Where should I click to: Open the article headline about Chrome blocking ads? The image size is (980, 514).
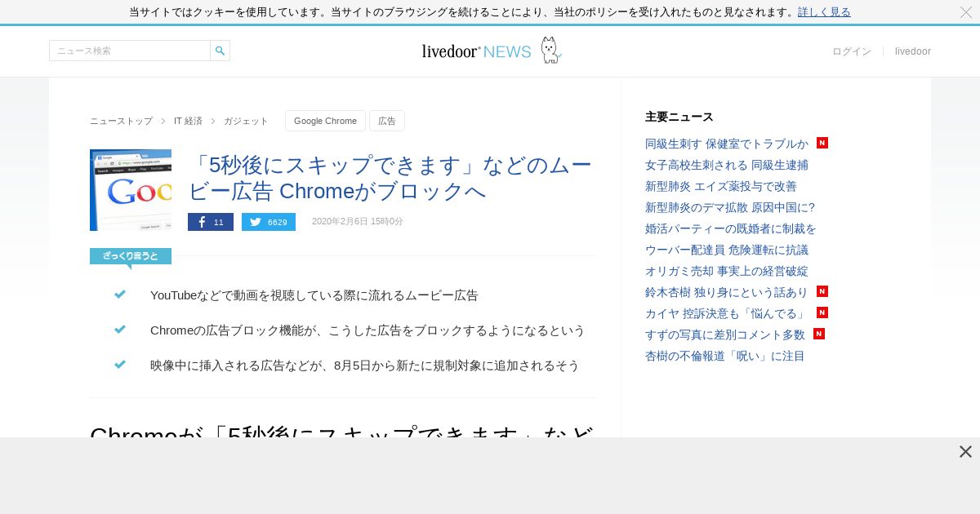point(390,178)
